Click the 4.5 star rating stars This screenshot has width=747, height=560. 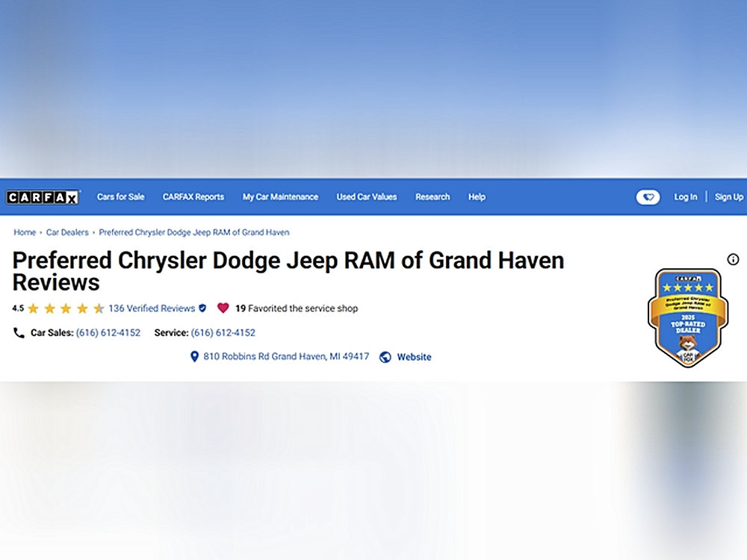tap(66, 308)
